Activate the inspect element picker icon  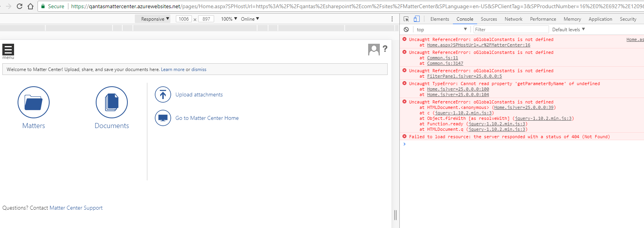pos(406,19)
